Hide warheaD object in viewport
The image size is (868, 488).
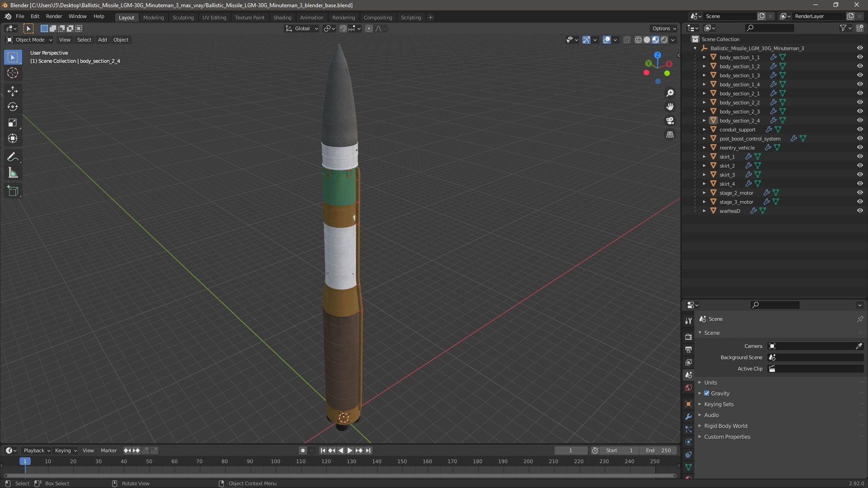tap(859, 211)
